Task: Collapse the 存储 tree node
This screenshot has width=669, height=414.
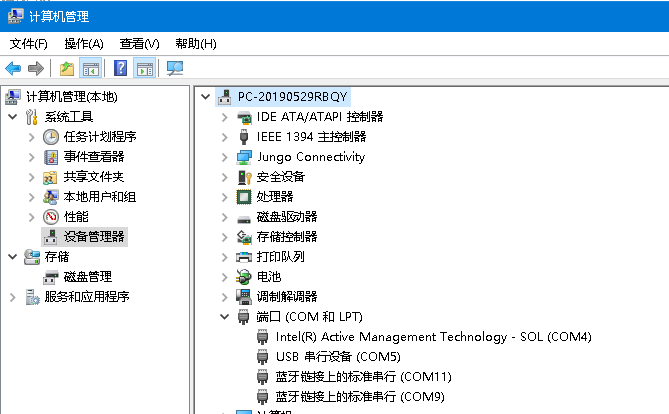Action: pyautogui.click(x=13, y=257)
